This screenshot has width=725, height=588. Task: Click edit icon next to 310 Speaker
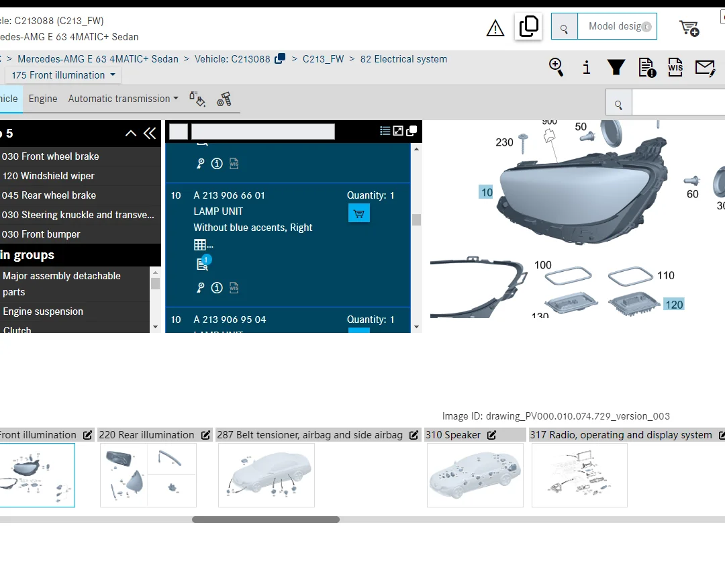click(492, 435)
